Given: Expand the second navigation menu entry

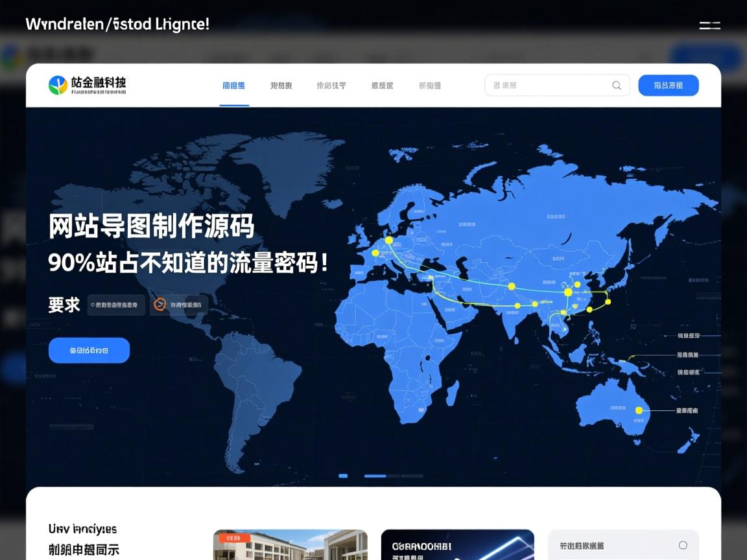Looking at the screenshot, I should click(x=280, y=85).
